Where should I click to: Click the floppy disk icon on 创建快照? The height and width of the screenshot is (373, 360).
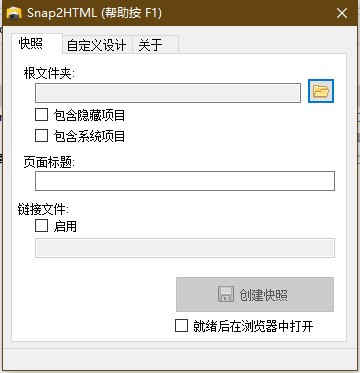[x=226, y=295]
